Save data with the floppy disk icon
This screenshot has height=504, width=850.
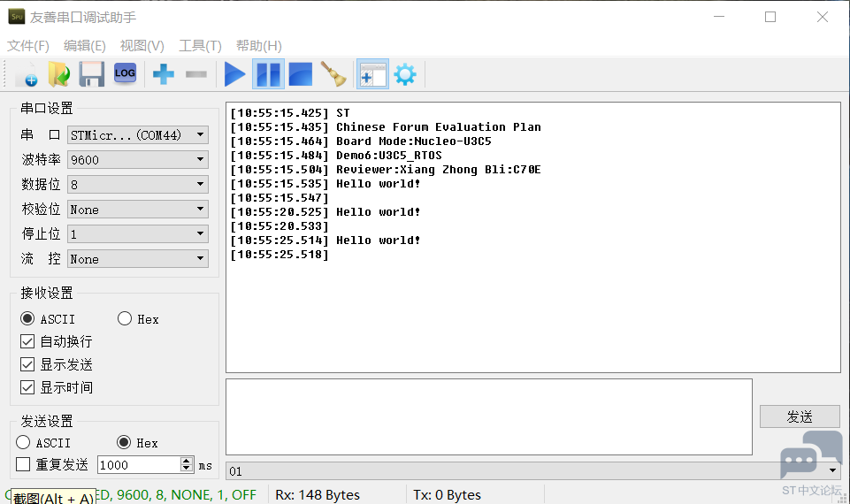tap(92, 74)
